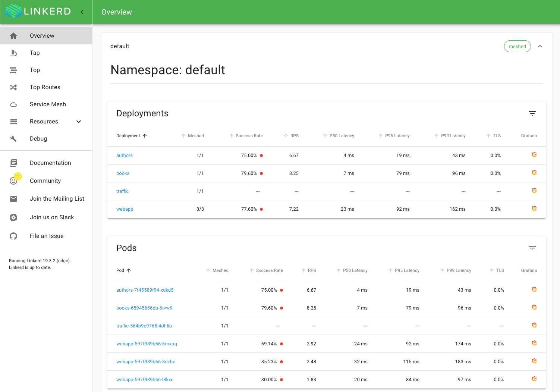The height and width of the screenshot is (392, 560).
Task: Open the Grafana dashboard for pod webapp-597f989b66-8dzbc
Action: click(x=534, y=361)
